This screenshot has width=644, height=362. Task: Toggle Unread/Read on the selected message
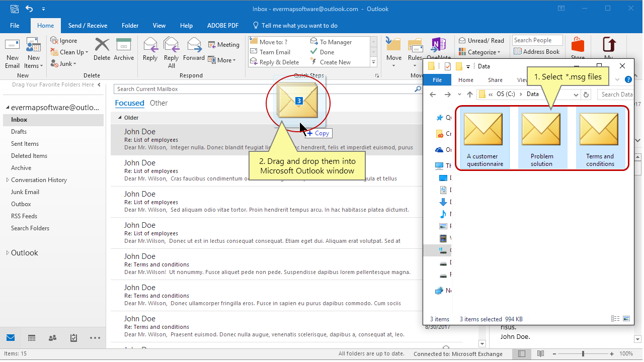pyautogui.click(x=480, y=40)
